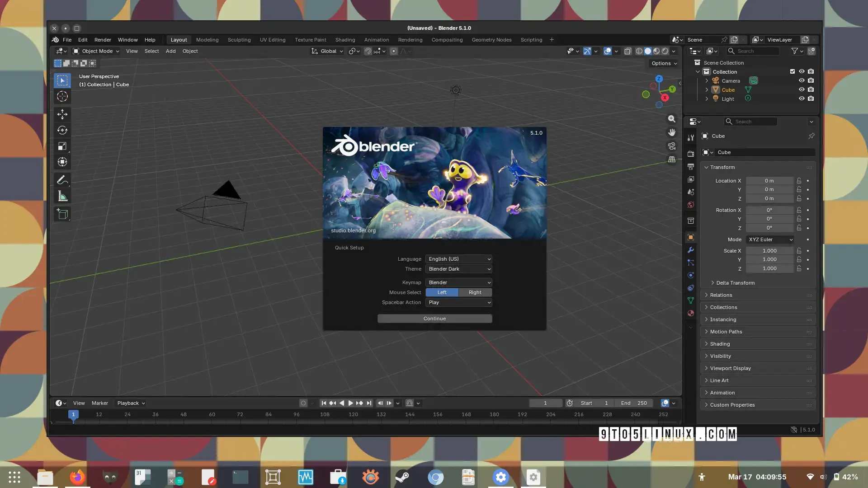Screen dimensions: 868x488
Task: Select the Measure tool
Action: point(62,196)
